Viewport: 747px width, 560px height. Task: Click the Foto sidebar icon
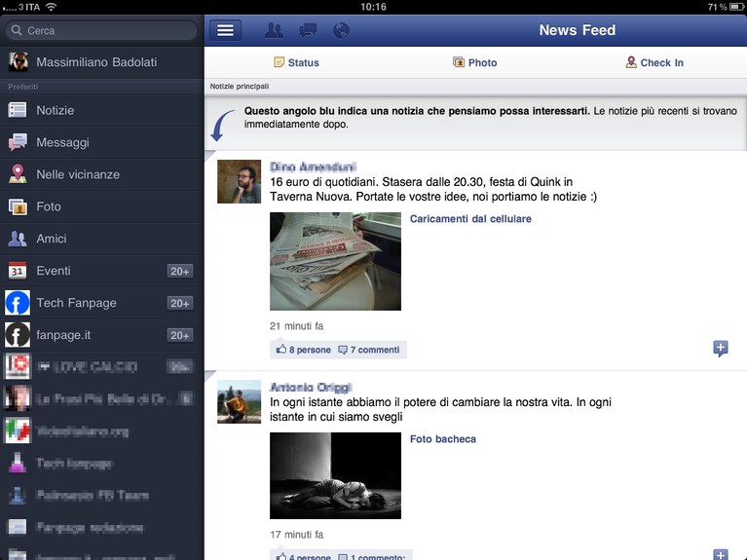(18, 206)
